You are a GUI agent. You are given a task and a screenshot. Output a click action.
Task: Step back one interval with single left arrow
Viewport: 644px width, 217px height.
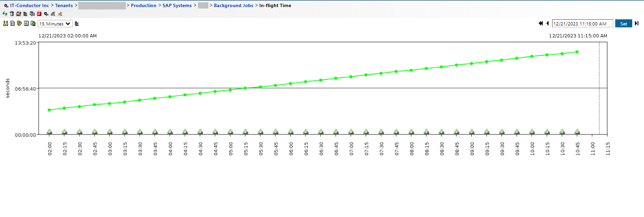point(547,24)
